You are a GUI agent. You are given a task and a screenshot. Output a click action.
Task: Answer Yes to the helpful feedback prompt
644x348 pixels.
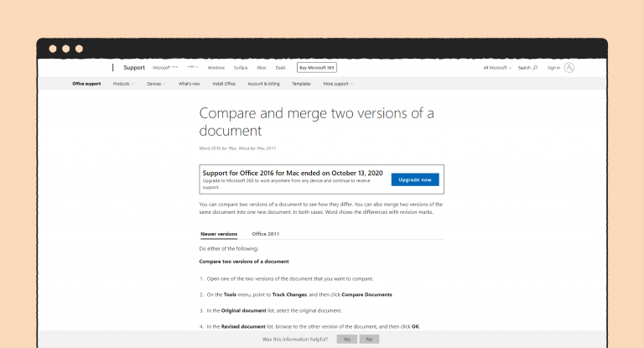point(345,339)
